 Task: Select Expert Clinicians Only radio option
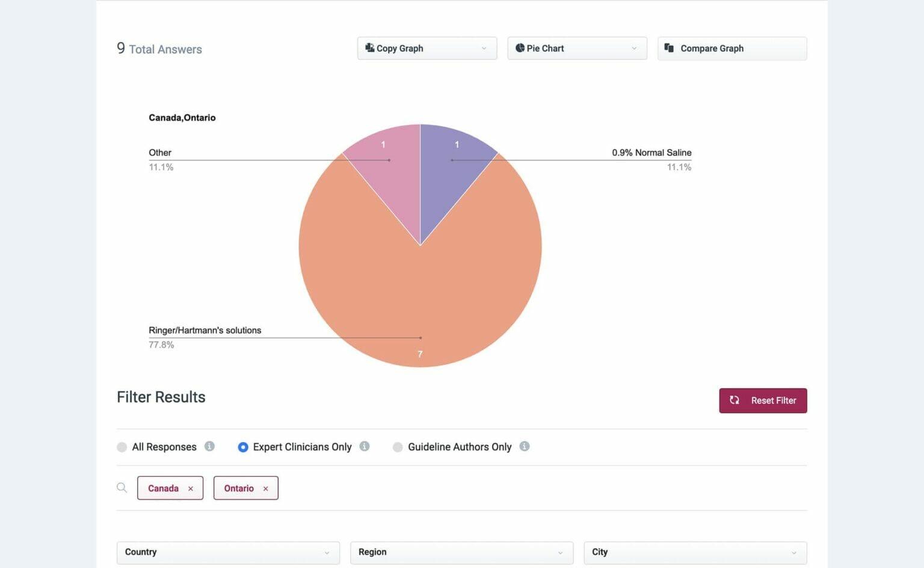pos(243,447)
